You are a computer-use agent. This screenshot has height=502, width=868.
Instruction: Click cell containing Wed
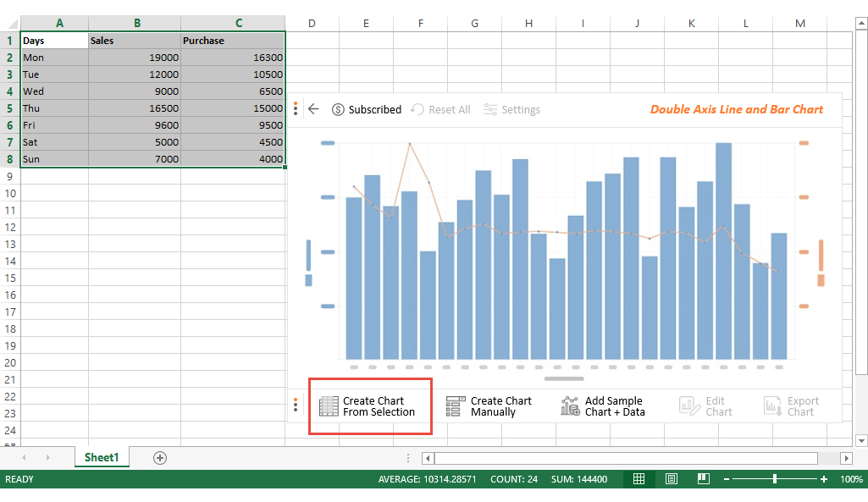pos(54,91)
